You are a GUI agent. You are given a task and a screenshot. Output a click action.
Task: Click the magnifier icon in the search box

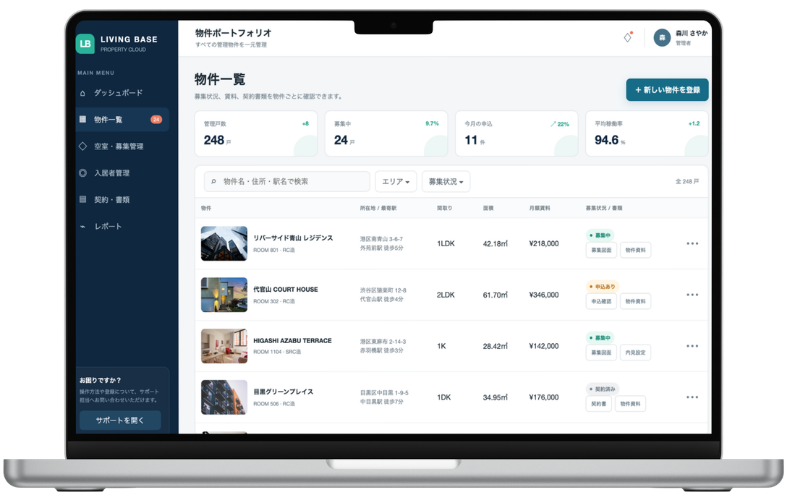[x=214, y=182]
